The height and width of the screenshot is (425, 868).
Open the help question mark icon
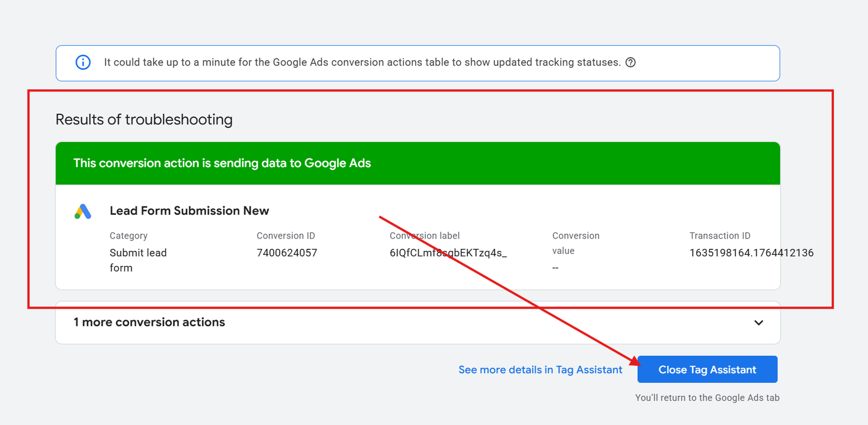630,62
